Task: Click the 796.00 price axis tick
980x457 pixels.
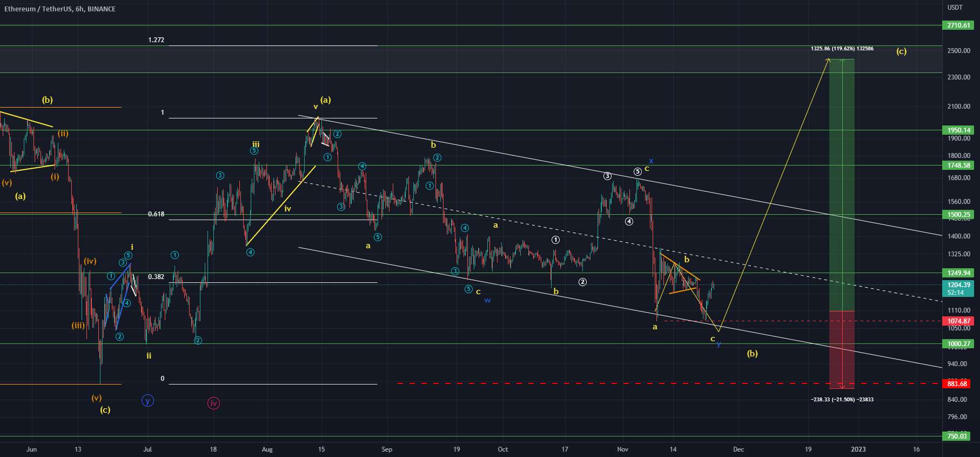Action: click(x=957, y=417)
